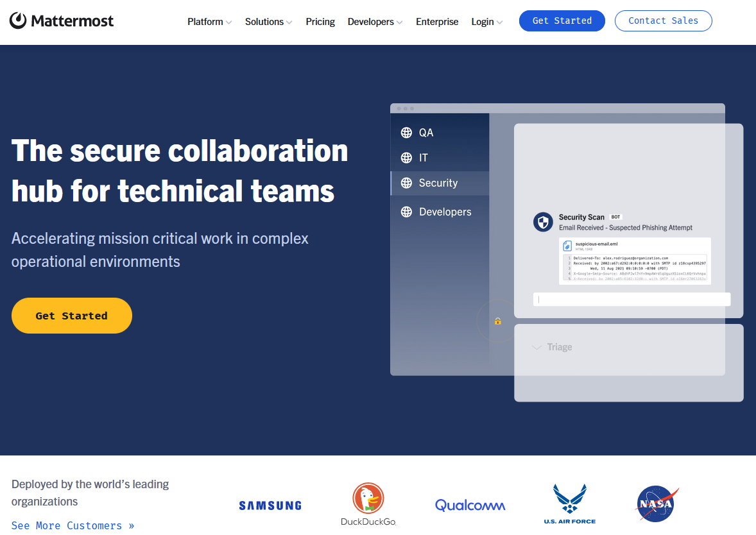
Task: Click the globe icon beside Developers
Action: 406,212
